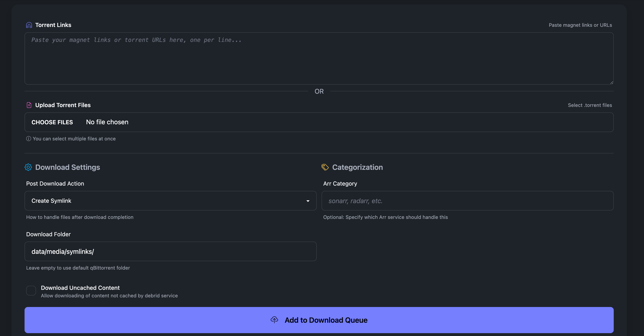Toggle uncached content by clicking its label

click(80, 288)
